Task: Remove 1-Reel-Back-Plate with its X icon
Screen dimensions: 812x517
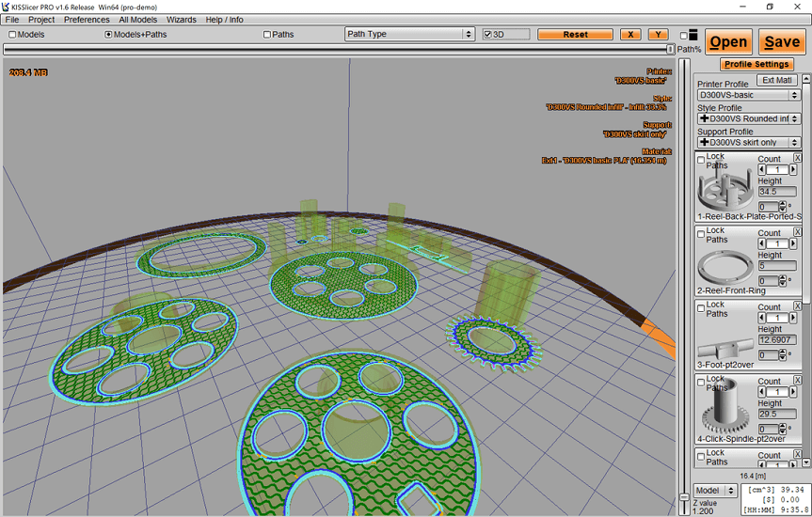Action: pyautogui.click(x=798, y=158)
